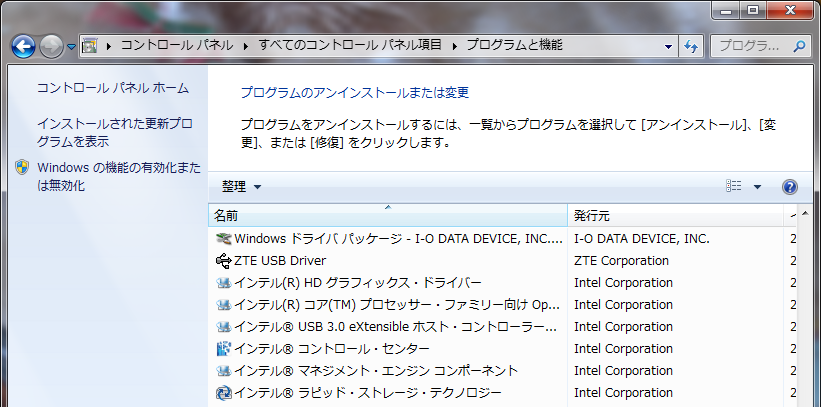Image resolution: width=821 pixels, height=407 pixels.
Task: Click the USB icon of ZTE USB Driver
Action: [223, 261]
